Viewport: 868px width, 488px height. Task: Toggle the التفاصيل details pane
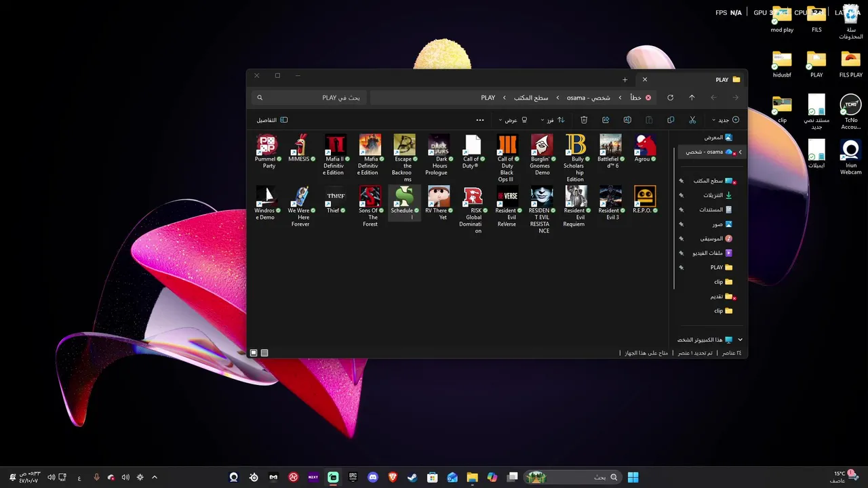[x=272, y=120]
